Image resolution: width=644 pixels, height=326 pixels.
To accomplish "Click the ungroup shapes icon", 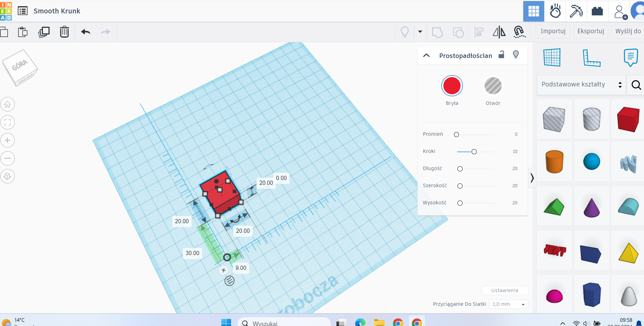I will pos(458,32).
